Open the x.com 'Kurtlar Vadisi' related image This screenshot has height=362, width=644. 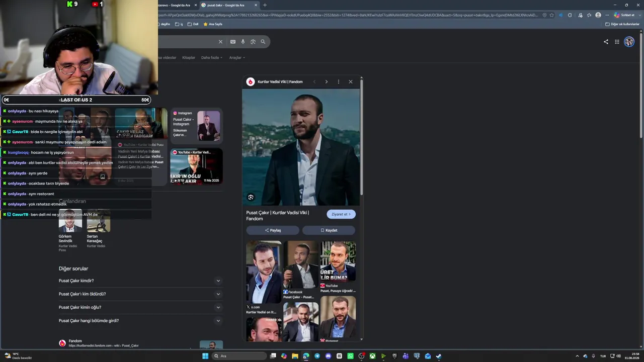click(x=264, y=278)
